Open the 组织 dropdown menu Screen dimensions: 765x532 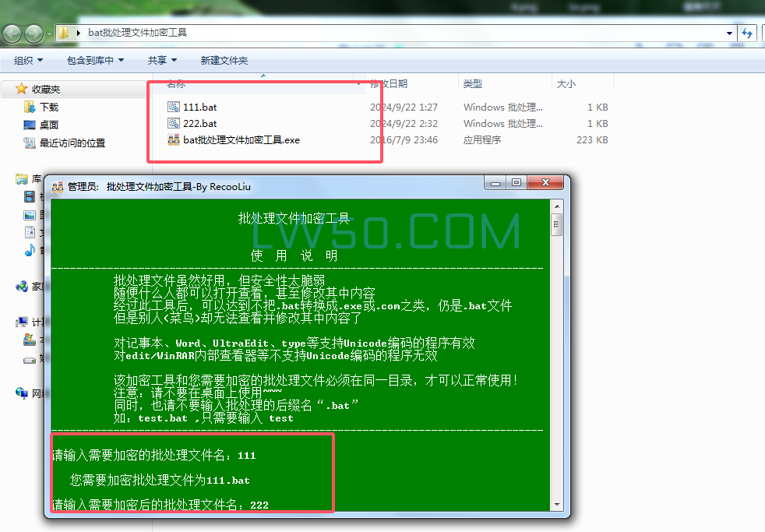tap(26, 59)
